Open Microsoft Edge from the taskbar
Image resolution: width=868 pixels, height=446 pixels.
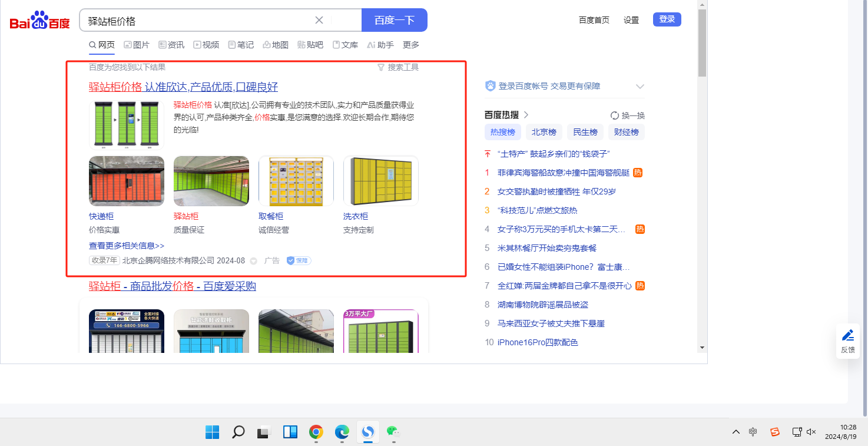(342, 432)
